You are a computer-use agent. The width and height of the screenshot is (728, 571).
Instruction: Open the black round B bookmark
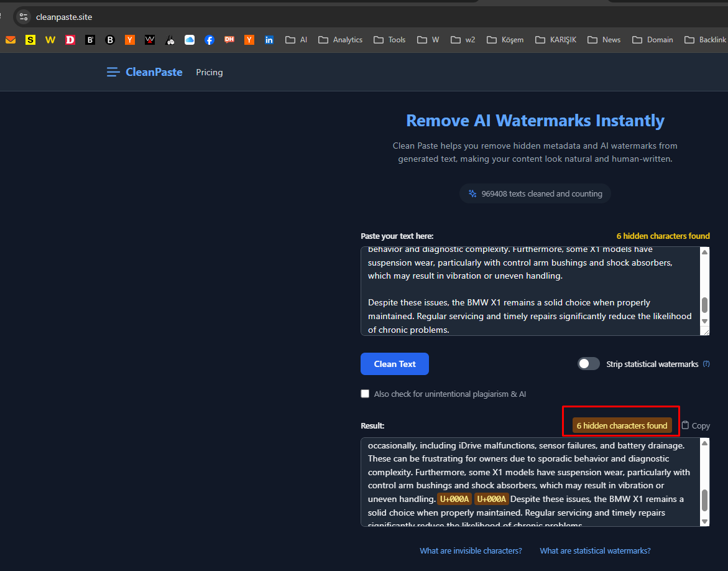coord(110,40)
